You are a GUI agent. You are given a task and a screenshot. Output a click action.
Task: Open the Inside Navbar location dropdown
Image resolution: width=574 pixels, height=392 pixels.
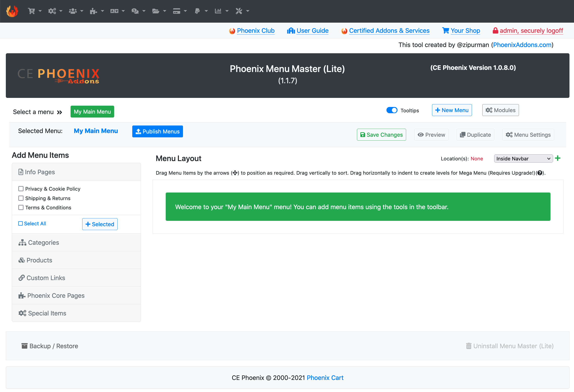pos(523,158)
